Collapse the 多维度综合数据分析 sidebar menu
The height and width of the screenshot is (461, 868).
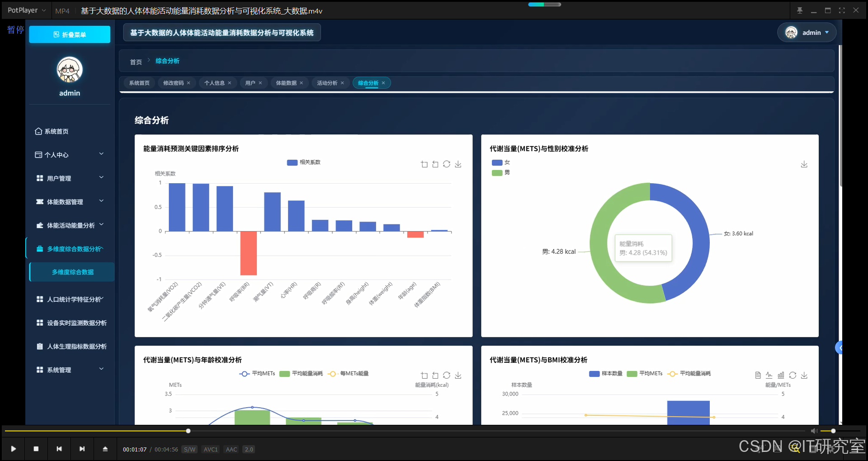[70, 249]
